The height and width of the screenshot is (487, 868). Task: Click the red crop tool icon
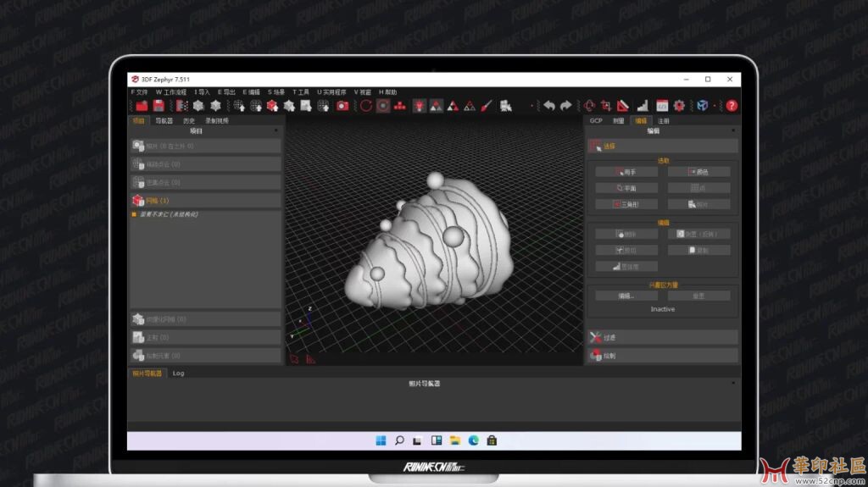[x=606, y=106]
